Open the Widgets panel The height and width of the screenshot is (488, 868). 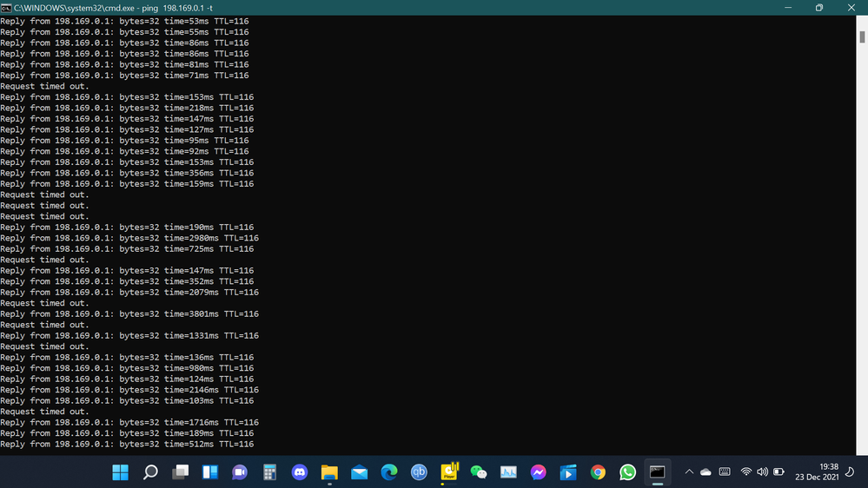click(210, 472)
